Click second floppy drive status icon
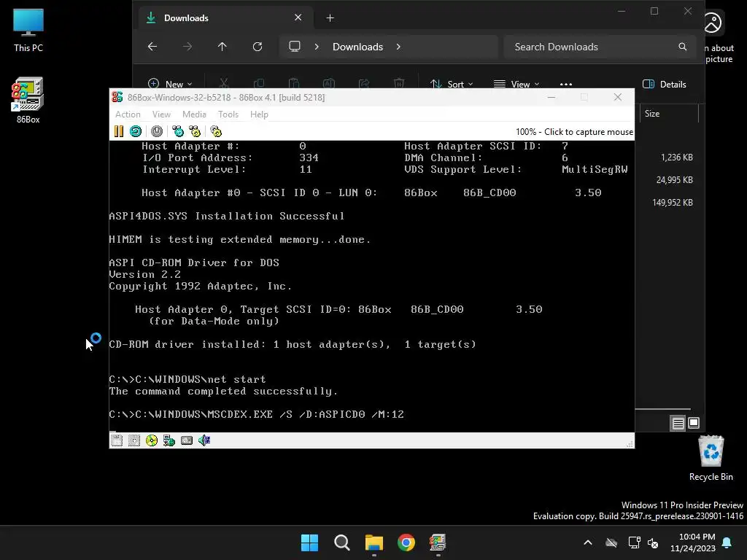This screenshot has height=560, width=747. coord(134,440)
